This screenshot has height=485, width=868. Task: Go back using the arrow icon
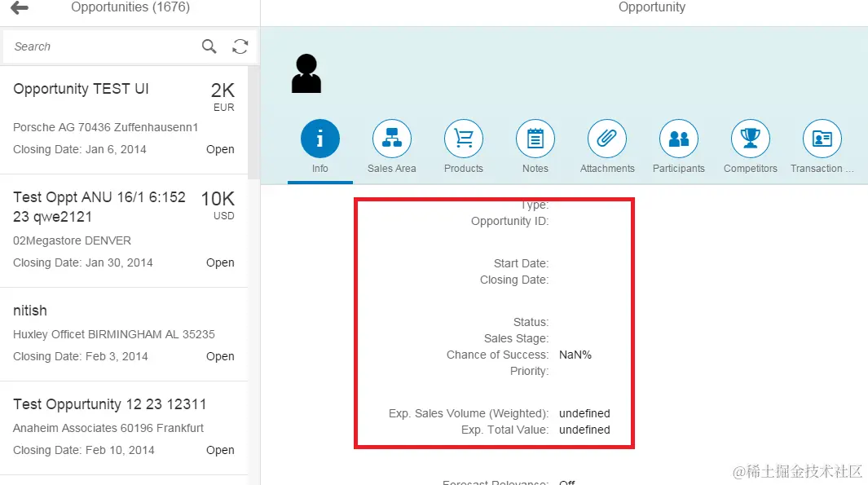20,8
